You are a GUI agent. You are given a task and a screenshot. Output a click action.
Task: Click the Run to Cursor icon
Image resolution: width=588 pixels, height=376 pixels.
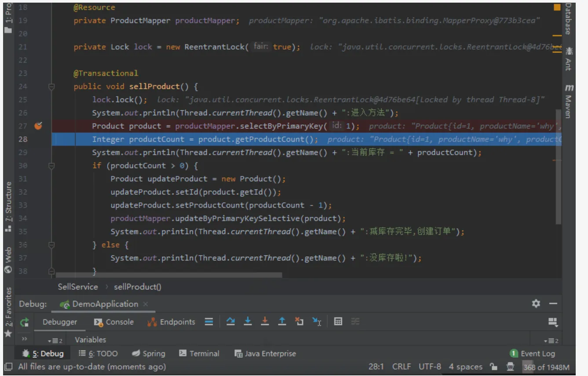click(x=317, y=321)
